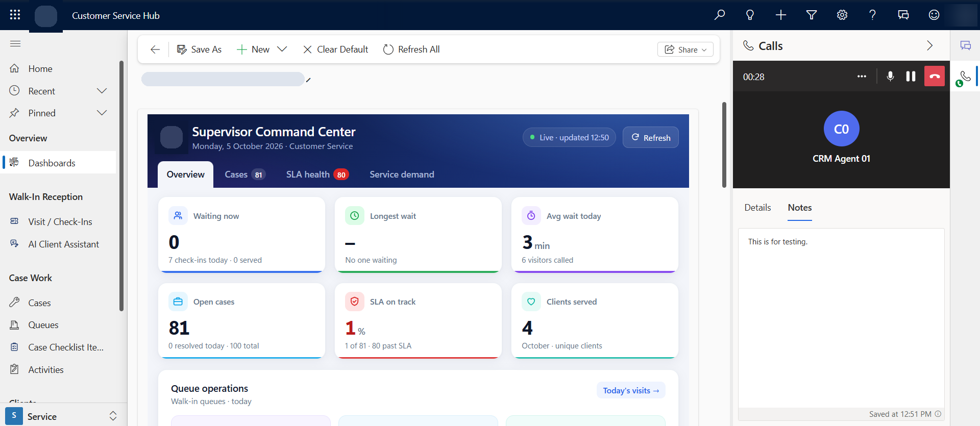Expand the Recent section chevron

102,91
